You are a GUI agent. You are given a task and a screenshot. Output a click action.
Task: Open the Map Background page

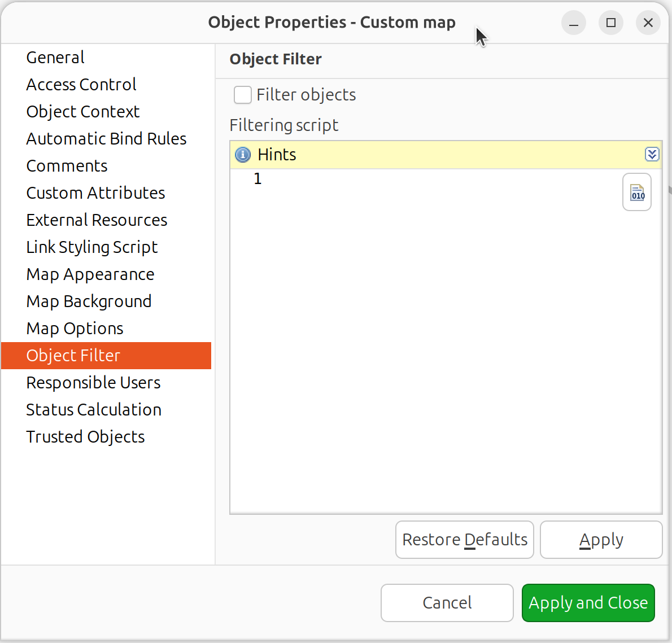tap(89, 301)
